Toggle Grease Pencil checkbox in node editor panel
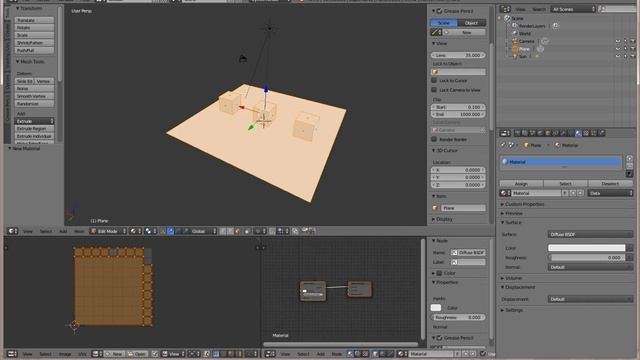Viewport: 640px width, 360px height. (x=440, y=338)
